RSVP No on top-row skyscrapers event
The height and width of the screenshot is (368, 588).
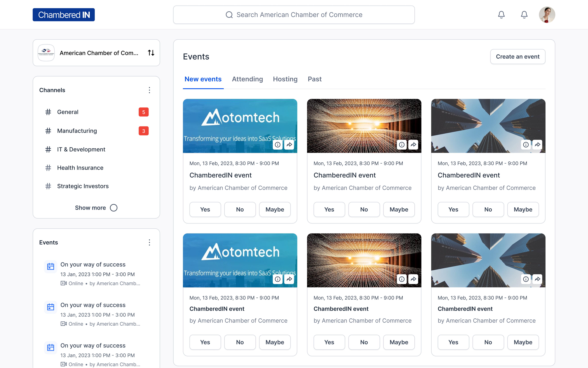pos(488,209)
